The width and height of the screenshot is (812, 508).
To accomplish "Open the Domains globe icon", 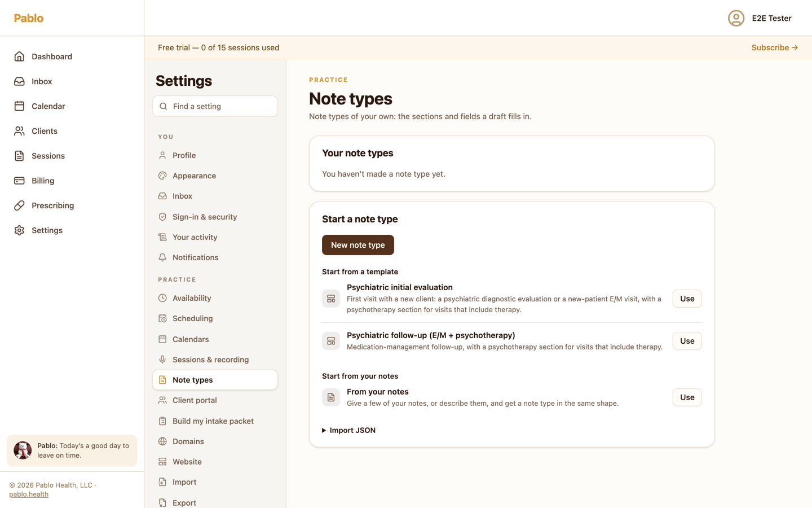I will (x=162, y=441).
